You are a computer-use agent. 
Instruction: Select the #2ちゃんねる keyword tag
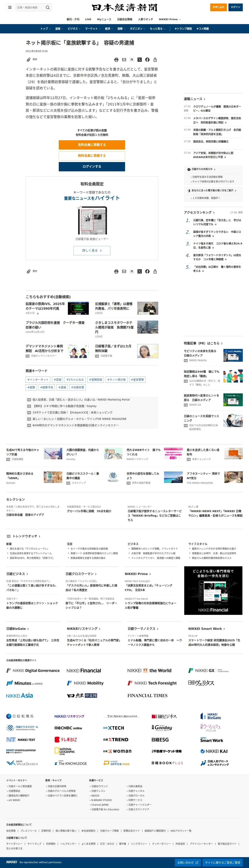pyautogui.click(x=75, y=380)
